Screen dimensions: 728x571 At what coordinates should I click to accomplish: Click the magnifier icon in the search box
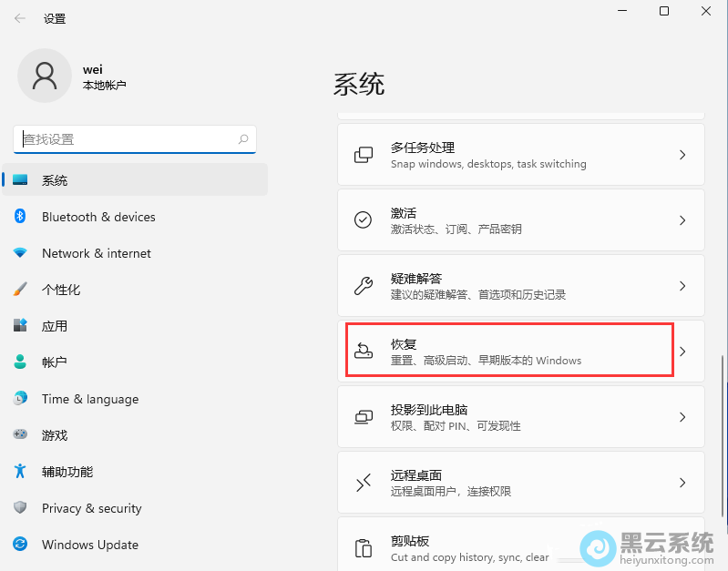coord(243,139)
